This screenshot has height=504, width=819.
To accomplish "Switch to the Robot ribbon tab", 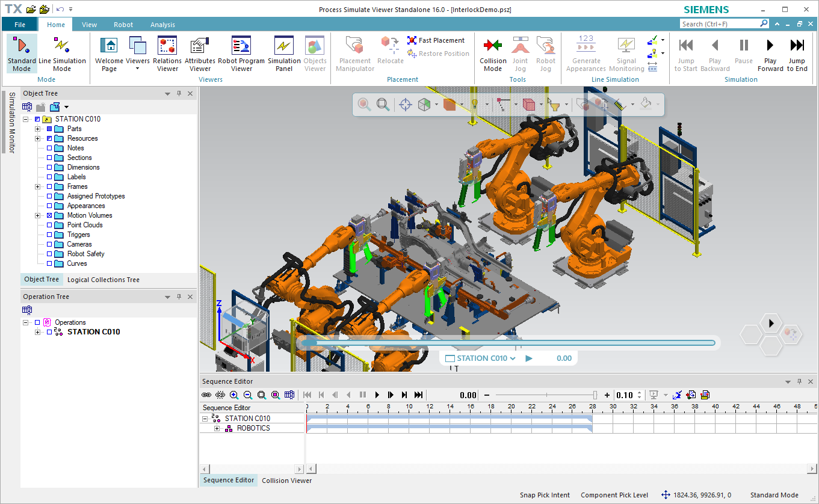I will (x=123, y=25).
